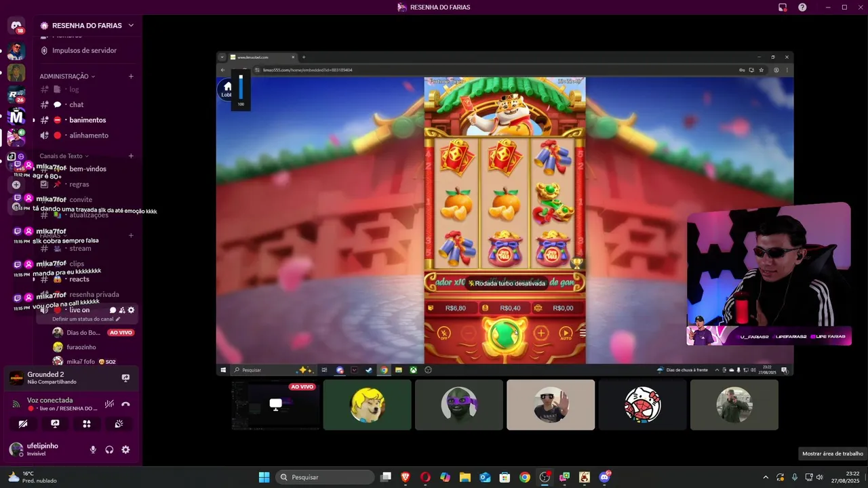Click the Pesquisar taskbar search box
The height and width of the screenshot is (488, 868).
point(325,477)
